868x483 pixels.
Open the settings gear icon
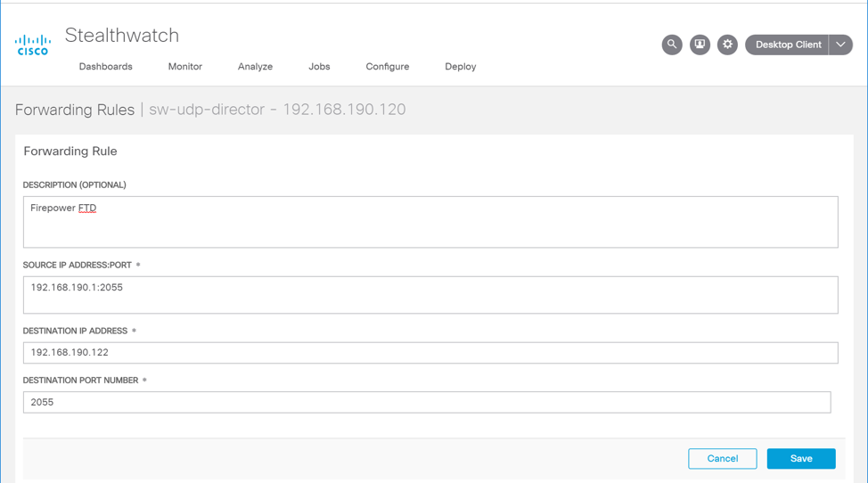click(x=727, y=45)
